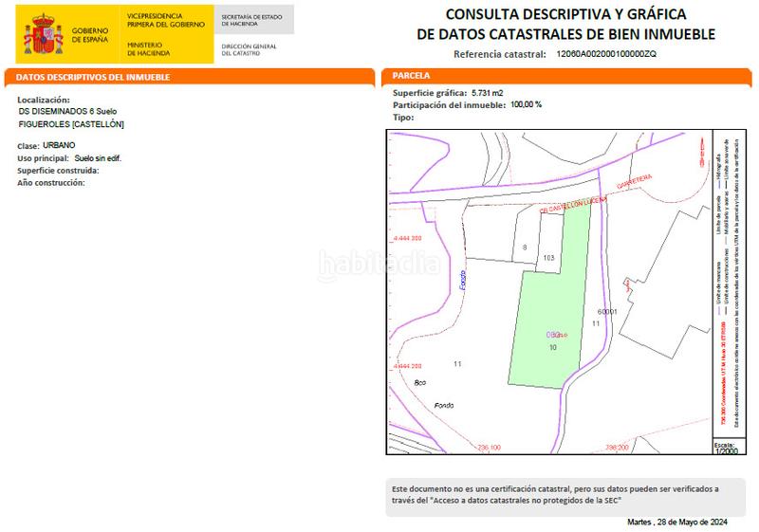Click the Escala 1/2000 scale box
The width and height of the screenshot is (759, 532).
point(726,448)
